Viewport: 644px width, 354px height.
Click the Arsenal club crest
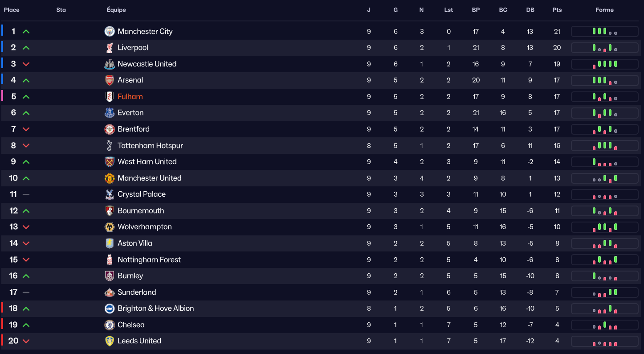point(110,80)
